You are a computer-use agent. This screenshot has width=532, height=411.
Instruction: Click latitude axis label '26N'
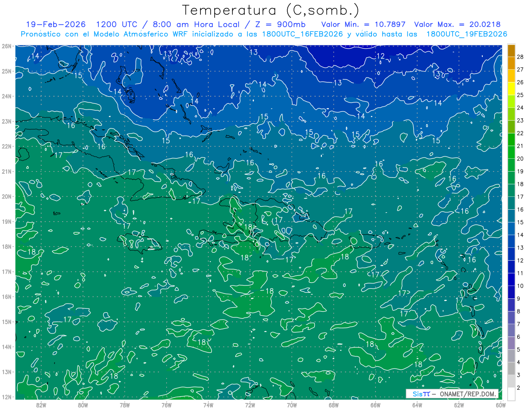pos(7,46)
